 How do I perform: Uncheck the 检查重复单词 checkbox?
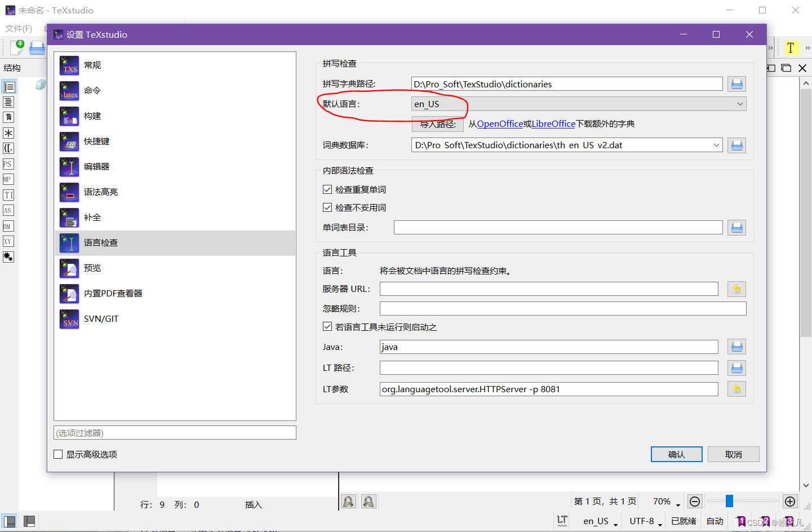click(x=327, y=189)
